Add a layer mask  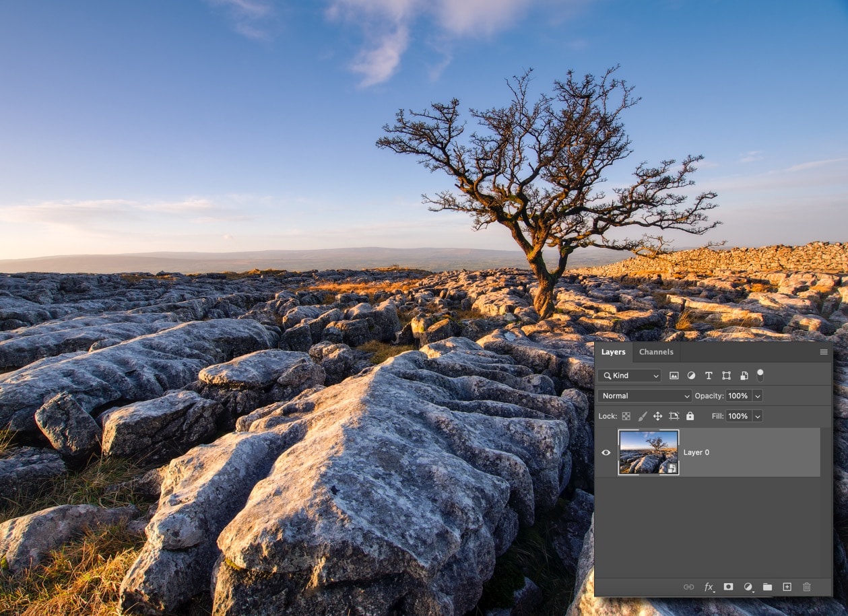point(728,587)
